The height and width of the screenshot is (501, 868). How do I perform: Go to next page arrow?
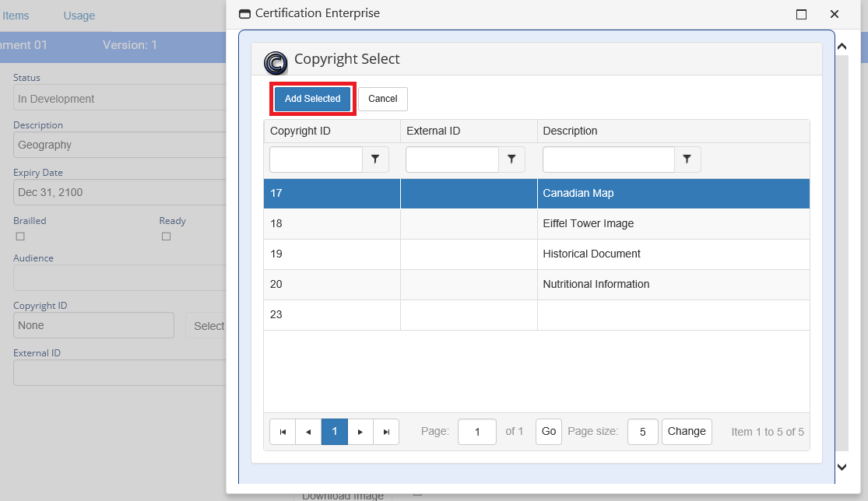[360, 432]
